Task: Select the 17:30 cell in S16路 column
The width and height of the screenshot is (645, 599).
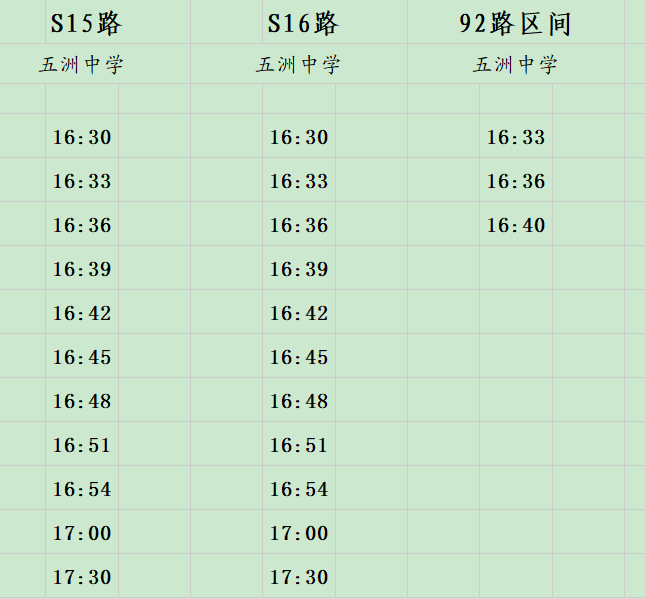Action: pyautogui.click(x=299, y=576)
